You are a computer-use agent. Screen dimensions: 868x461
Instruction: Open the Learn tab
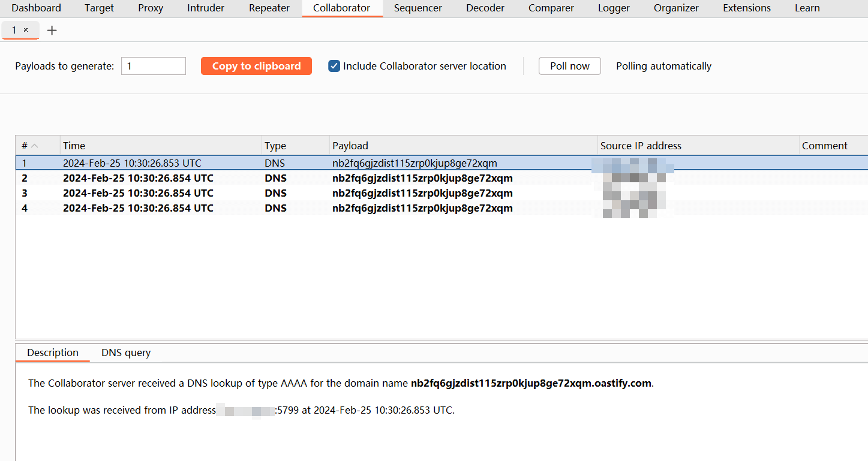[x=807, y=8]
